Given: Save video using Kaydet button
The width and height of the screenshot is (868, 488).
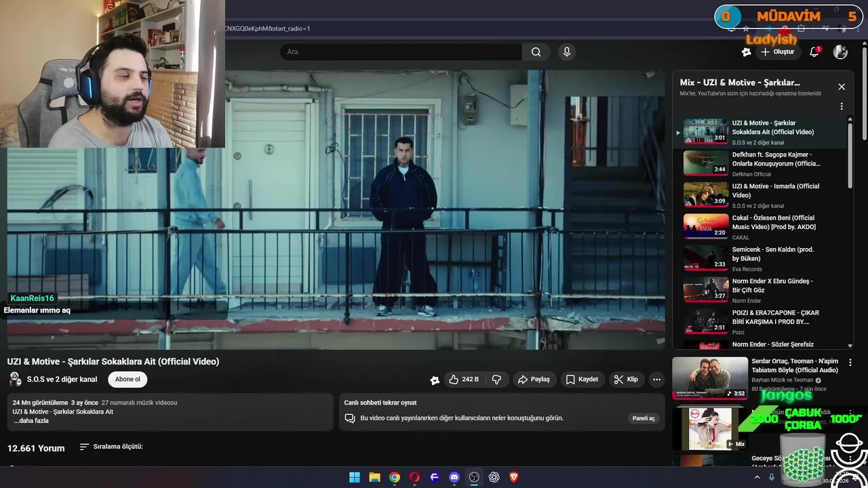Looking at the screenshot, I should tap(582, 380).
